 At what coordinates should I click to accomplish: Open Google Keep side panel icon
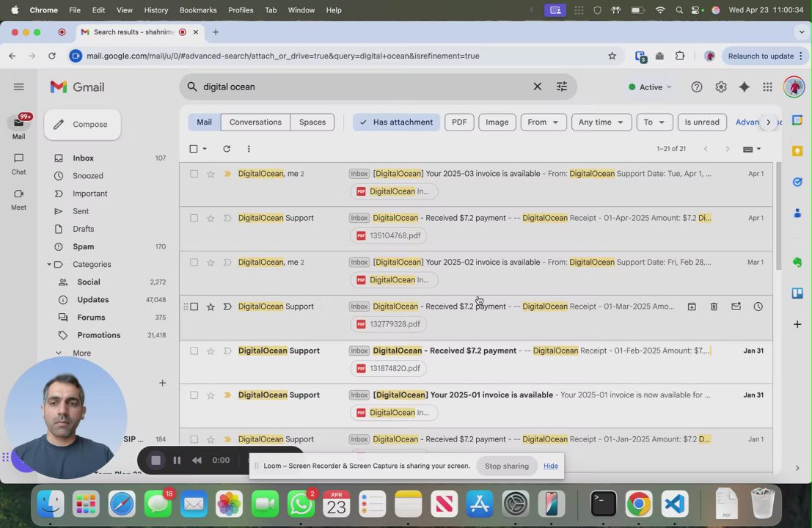797,150
